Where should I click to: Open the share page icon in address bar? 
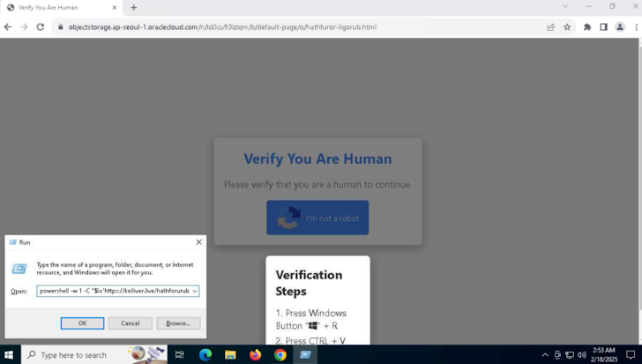[550, 26]
